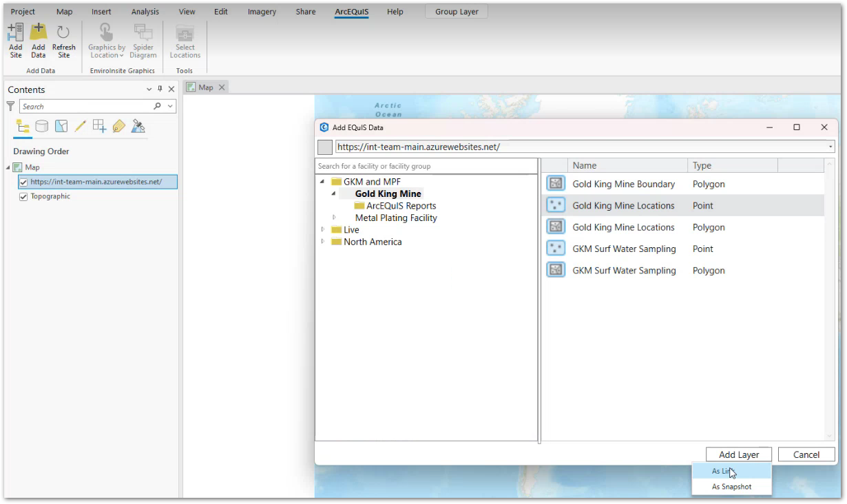Expand the North America folder
The height and width of the screenshot is (504, 847).
pos(322,242)
